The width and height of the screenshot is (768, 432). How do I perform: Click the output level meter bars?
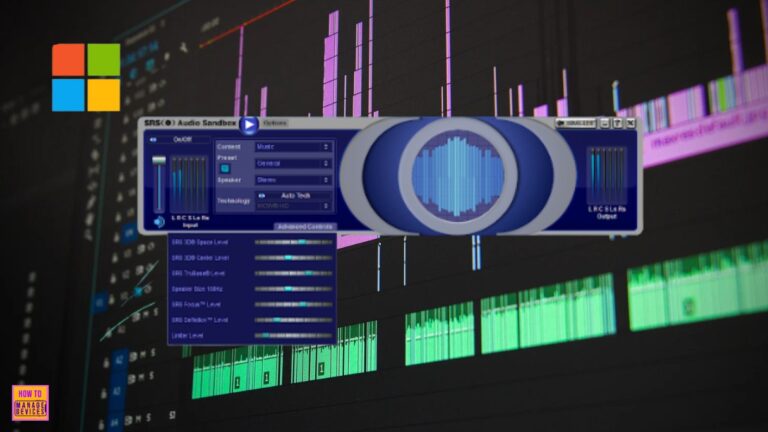(x=606, y=175)
